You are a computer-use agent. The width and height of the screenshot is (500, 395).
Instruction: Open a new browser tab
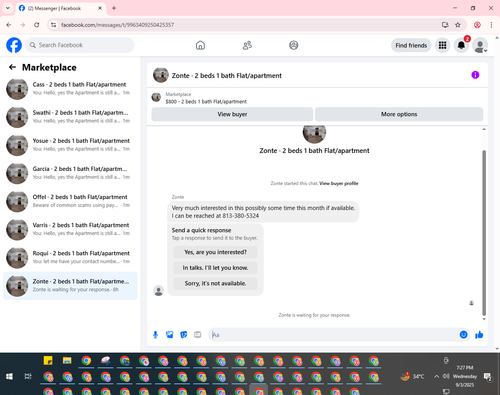(114, 8)
